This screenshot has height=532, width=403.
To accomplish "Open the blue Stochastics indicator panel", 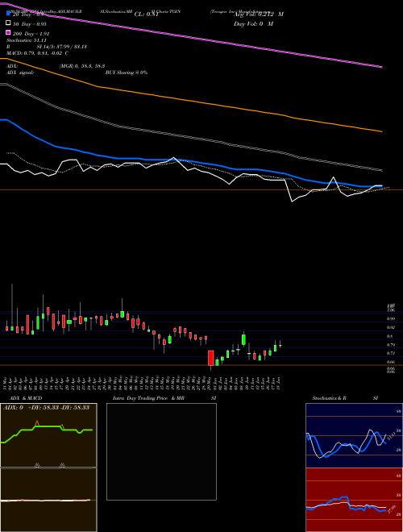I will coord(354,435).
